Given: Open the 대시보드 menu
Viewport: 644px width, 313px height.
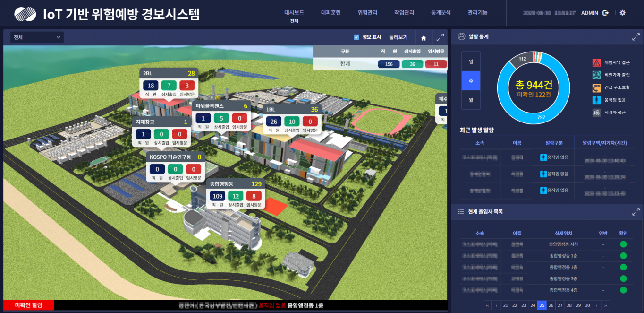Looking at the screenshot, I should (294, 13).
